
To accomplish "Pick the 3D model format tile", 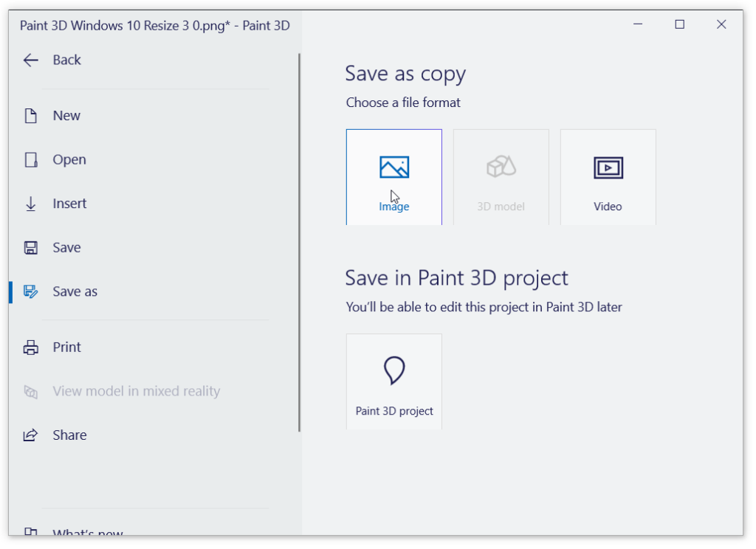I will [x=501, y=177].
